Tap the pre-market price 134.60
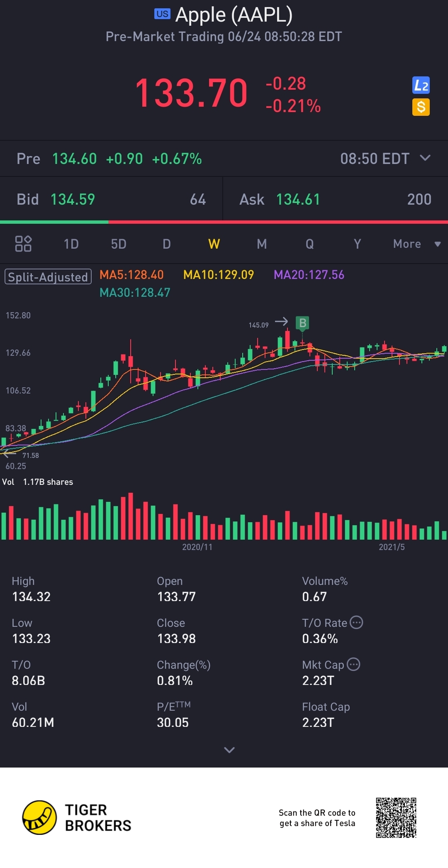The image size is (448, 868). (74, 159)
